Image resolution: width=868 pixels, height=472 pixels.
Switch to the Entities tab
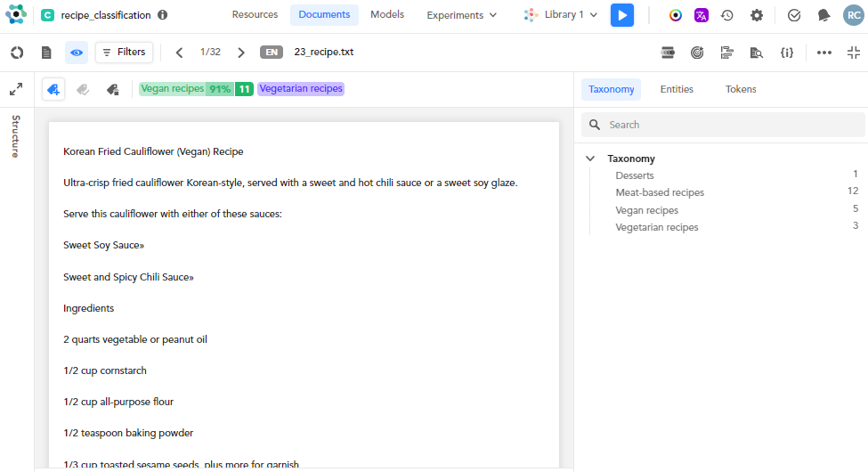coord(677,89)
